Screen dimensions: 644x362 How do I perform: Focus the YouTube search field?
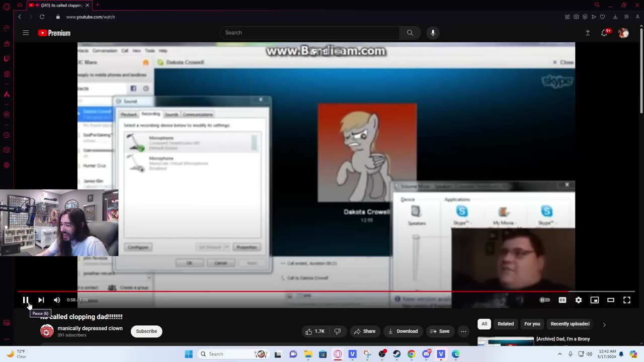coord(310,33)
